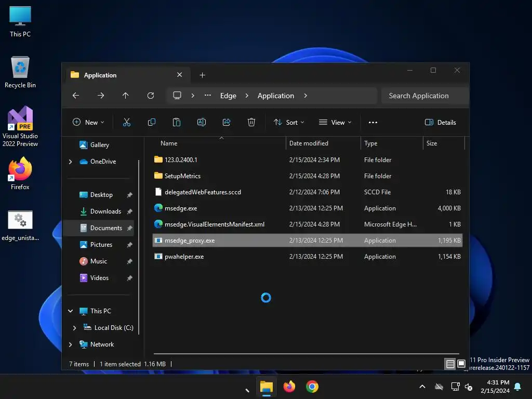
Task: Expand chevron after Edge in breadcrumb
Action: tap(247, 96)
